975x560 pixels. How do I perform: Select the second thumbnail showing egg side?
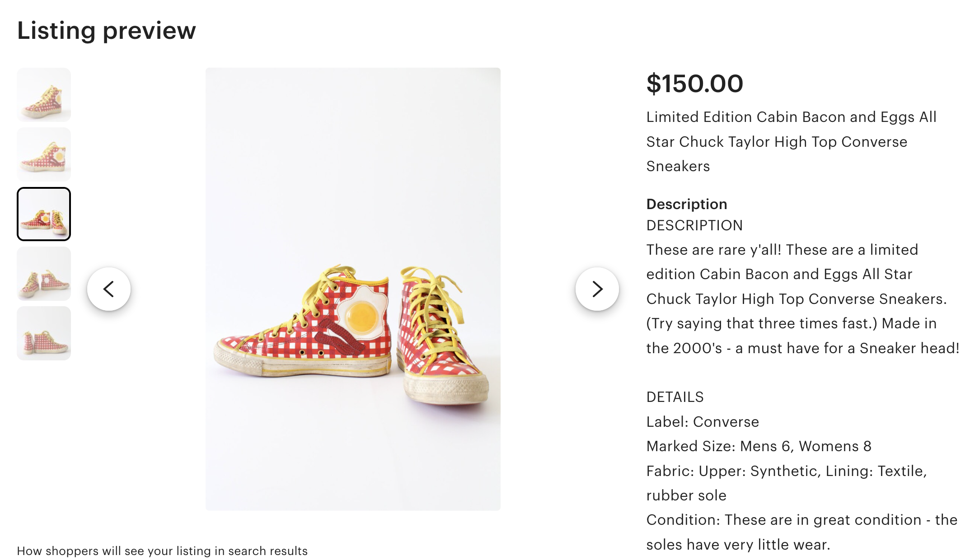[x=44, y=154]
